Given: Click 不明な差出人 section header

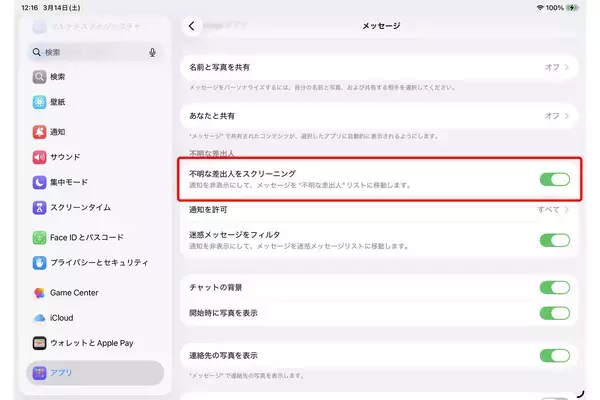Looking at the screenshot, I should [x=212, y=153].
